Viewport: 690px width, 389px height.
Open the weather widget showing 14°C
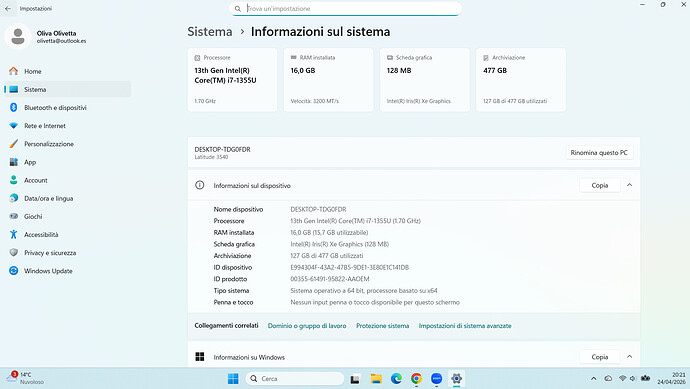click(x=26, y=378)
